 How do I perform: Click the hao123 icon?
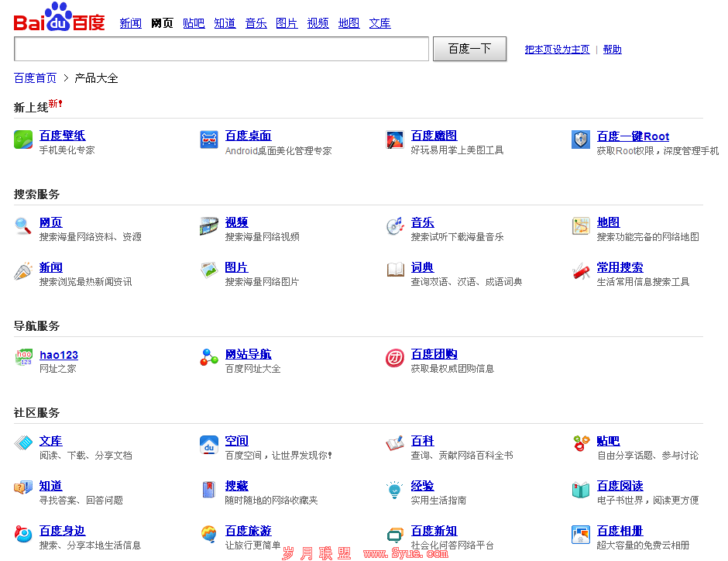[x=24, y=357]
